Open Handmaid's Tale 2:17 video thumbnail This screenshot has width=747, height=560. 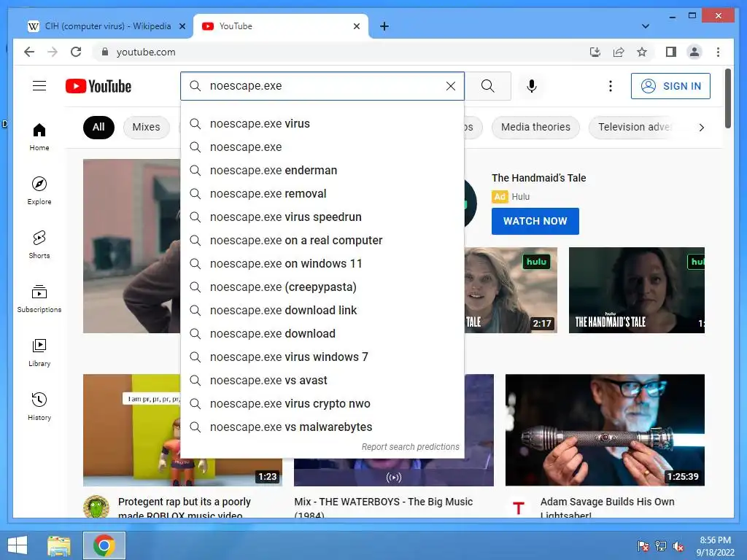pos(511,290)
